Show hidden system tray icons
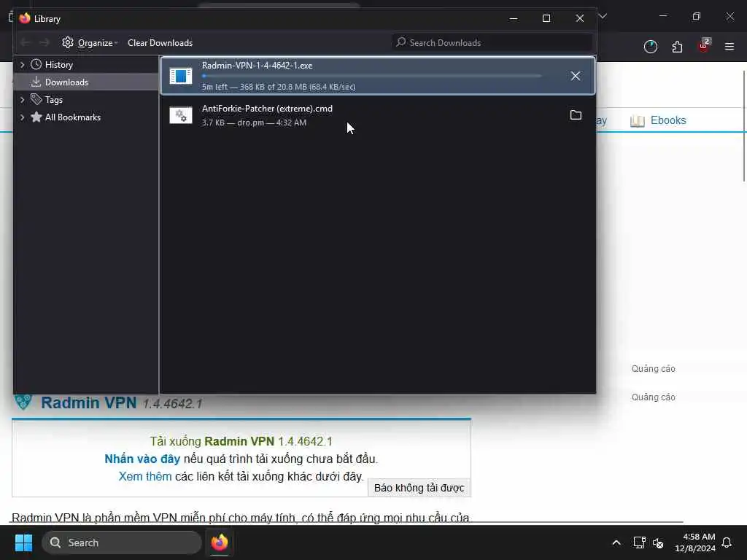This screenshot has height=560, width=747. [616, 542]
